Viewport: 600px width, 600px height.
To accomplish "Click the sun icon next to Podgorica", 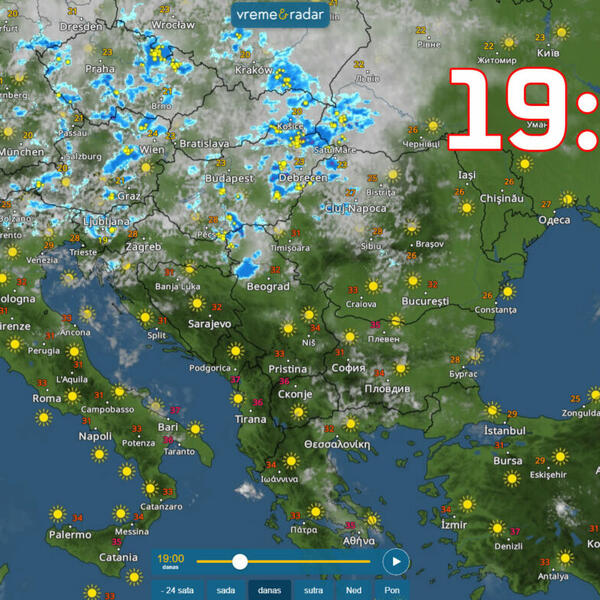I will (235, 351).
